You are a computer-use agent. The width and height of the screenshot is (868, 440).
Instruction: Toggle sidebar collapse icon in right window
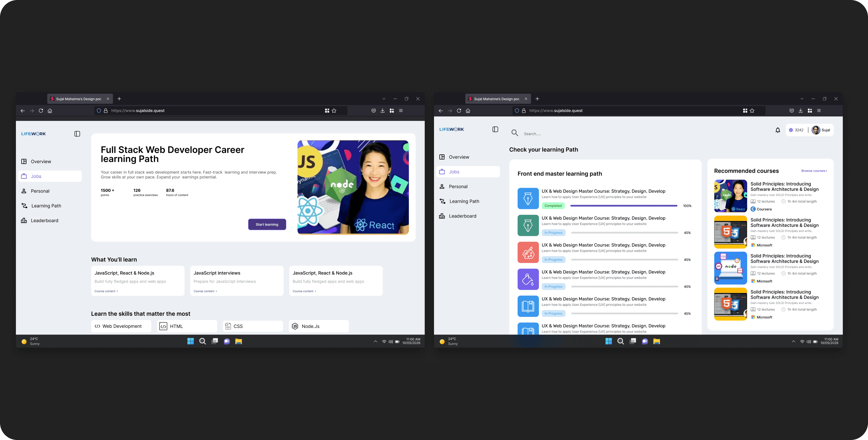pyautogui.click(x=495, y=130)
